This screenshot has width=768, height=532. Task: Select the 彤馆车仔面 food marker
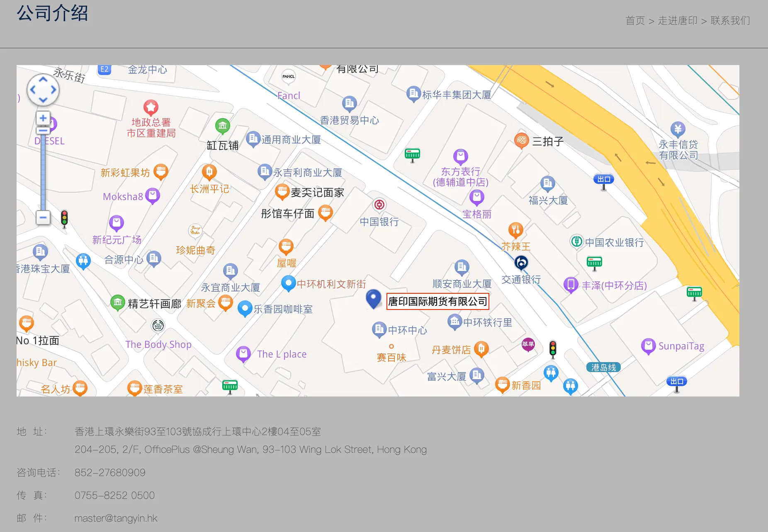click(x=326, y=213)
